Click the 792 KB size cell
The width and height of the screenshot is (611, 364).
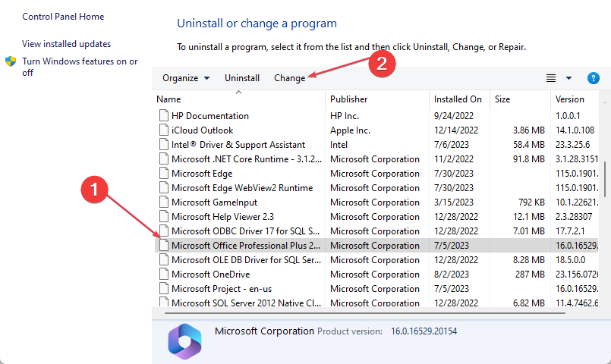coord(531,202)
